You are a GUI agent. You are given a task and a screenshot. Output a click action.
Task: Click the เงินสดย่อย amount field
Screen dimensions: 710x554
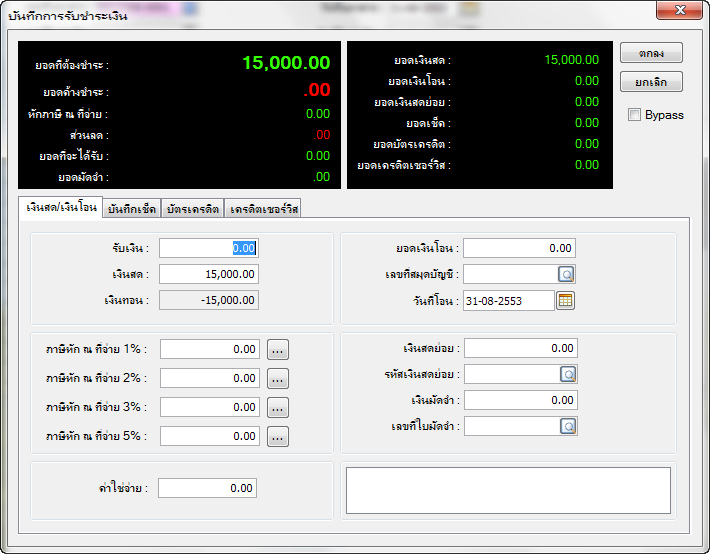click(x=521, y=348)
